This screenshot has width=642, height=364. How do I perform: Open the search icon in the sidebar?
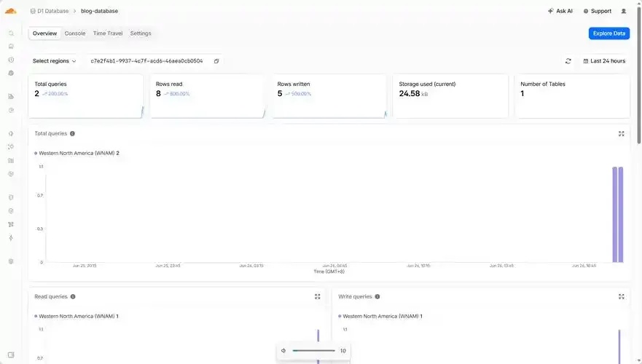pos(11,33)
